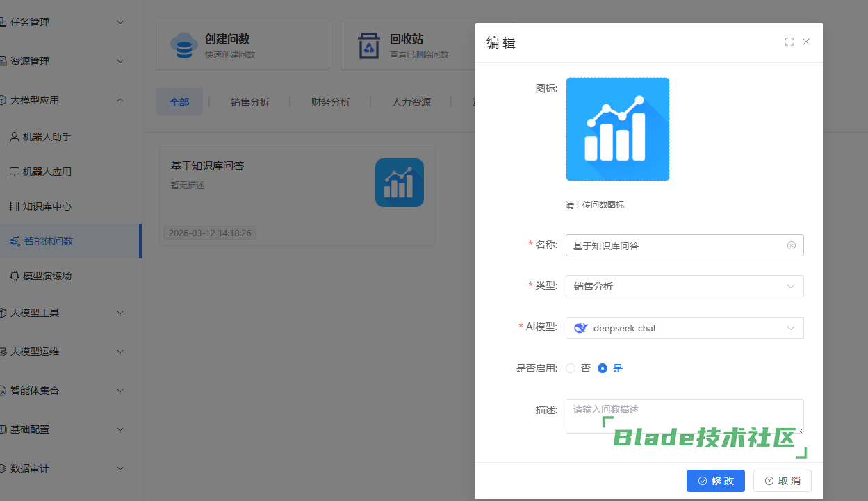Select the 否 radio button for 是否启用
Screen dimensions: 868x501
[571, 368]
